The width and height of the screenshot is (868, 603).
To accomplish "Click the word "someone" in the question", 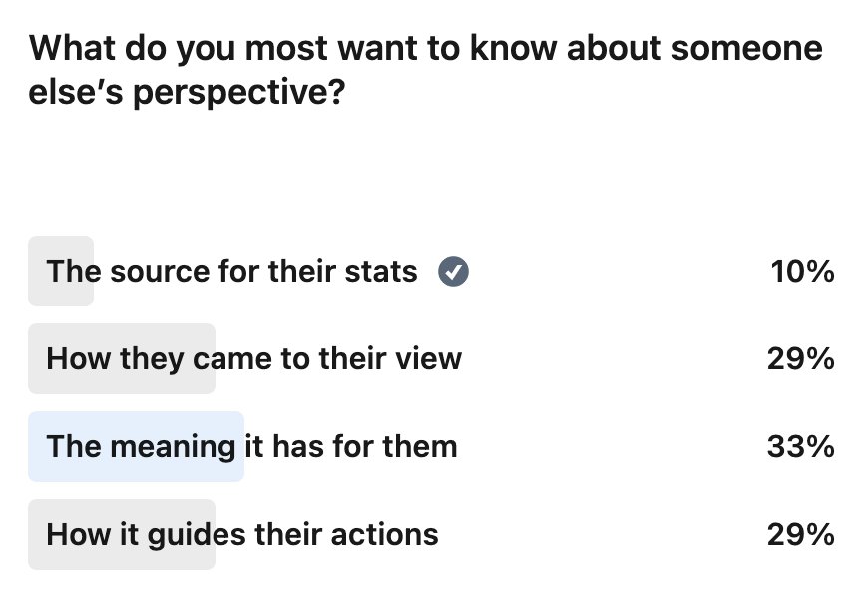I will (746, 49).
